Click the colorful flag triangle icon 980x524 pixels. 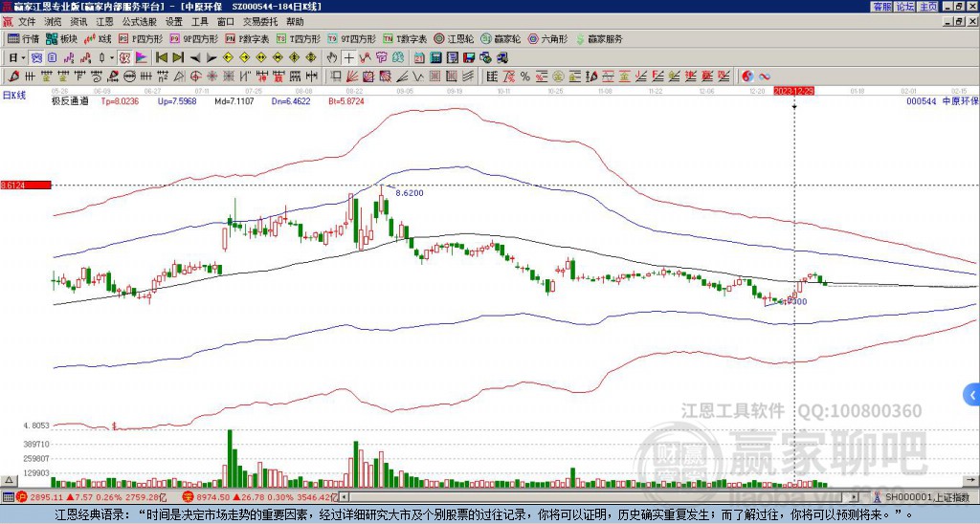click(142, 58)
